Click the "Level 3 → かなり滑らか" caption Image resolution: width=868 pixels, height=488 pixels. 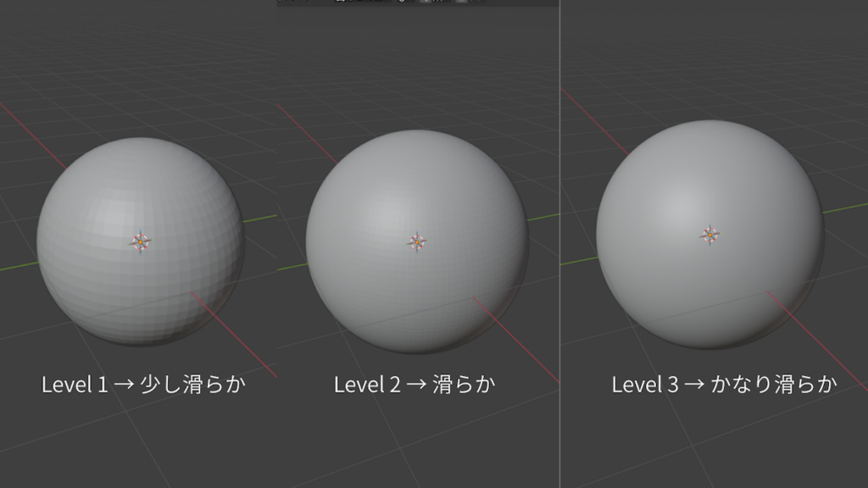click(x=725, y=385)
